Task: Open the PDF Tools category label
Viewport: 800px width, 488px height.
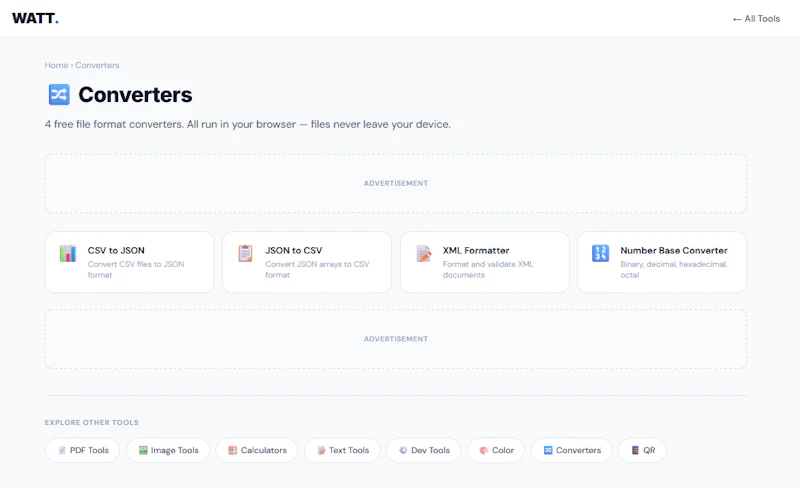Action: click(x=89, y=450)
